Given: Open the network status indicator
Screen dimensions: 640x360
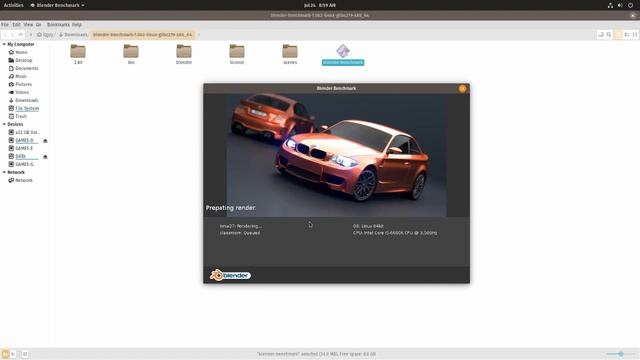Looking at the screenshot, I should coord(610,5).
